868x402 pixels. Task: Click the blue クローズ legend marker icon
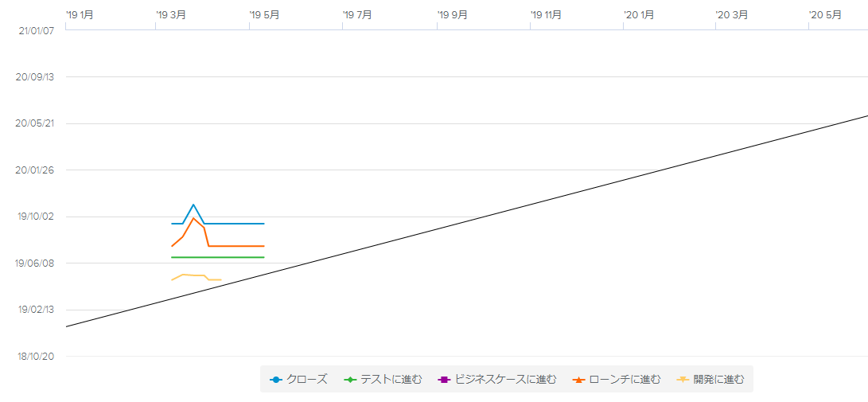click(276, 380)
